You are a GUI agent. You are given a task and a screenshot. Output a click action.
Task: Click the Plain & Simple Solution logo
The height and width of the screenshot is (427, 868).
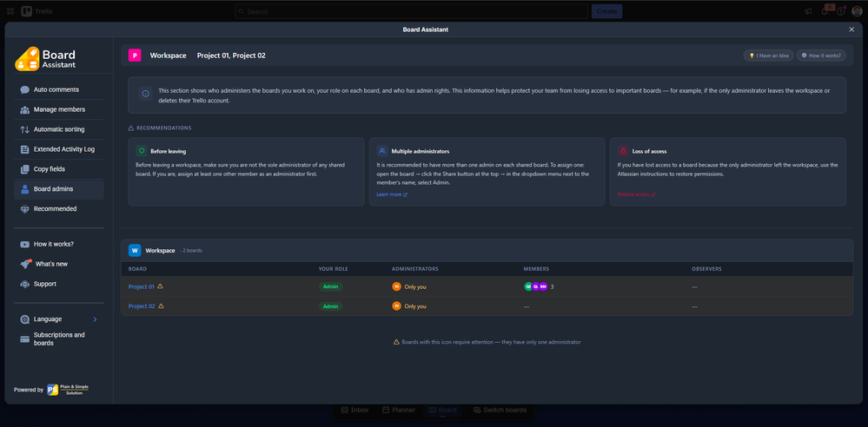pyautogui.click(x=68, y=390)
